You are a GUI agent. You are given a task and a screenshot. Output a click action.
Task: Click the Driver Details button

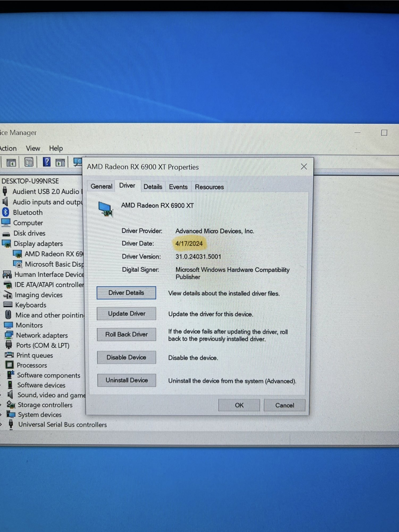point(126,293)
